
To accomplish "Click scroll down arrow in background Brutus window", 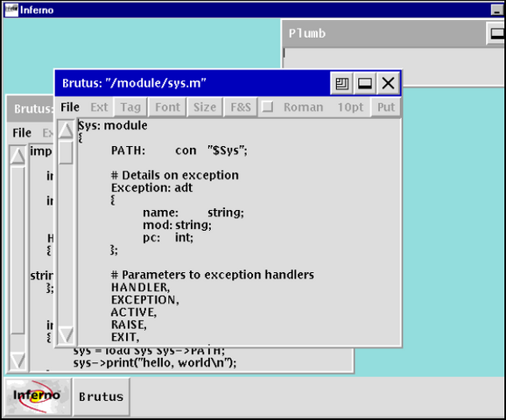I will pos(18,360).
